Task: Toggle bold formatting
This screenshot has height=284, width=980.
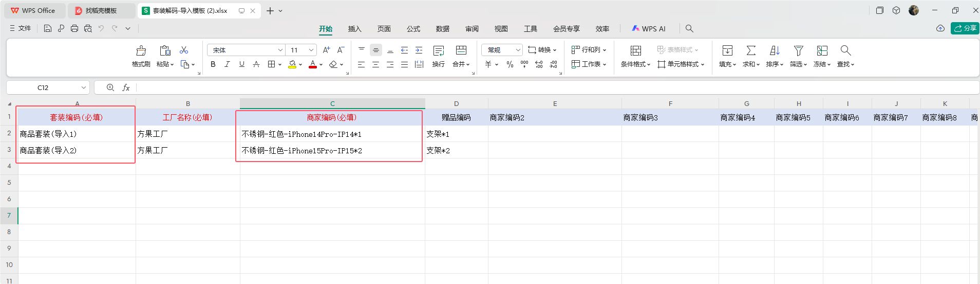Action: 213,64
